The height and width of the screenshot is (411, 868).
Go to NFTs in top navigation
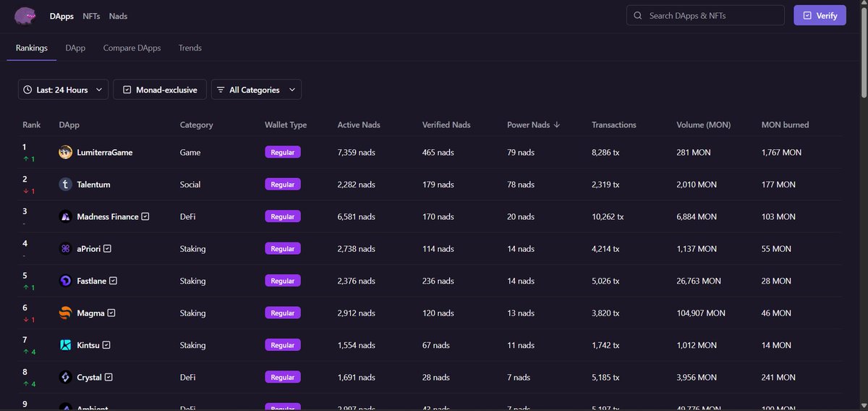(x=91, y=16)
